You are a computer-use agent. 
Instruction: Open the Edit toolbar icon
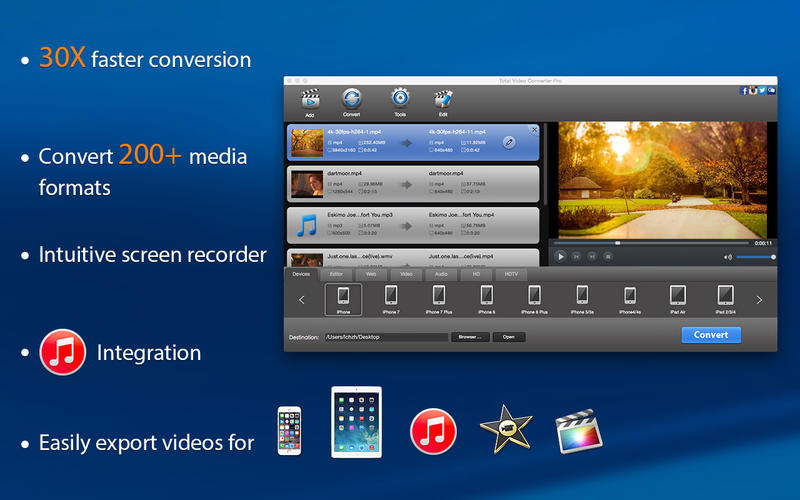(x=442, y=99)
